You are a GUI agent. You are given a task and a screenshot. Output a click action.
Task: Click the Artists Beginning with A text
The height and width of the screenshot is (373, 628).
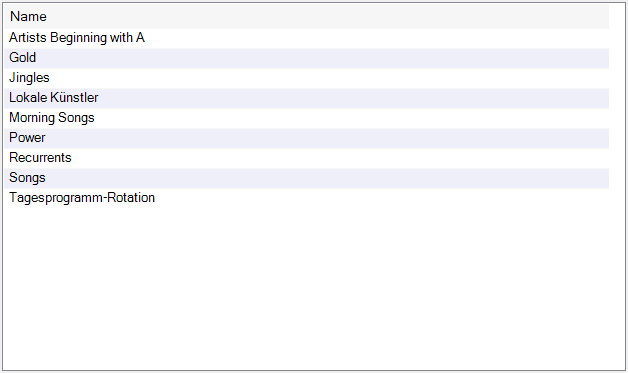tap(76, 38)
